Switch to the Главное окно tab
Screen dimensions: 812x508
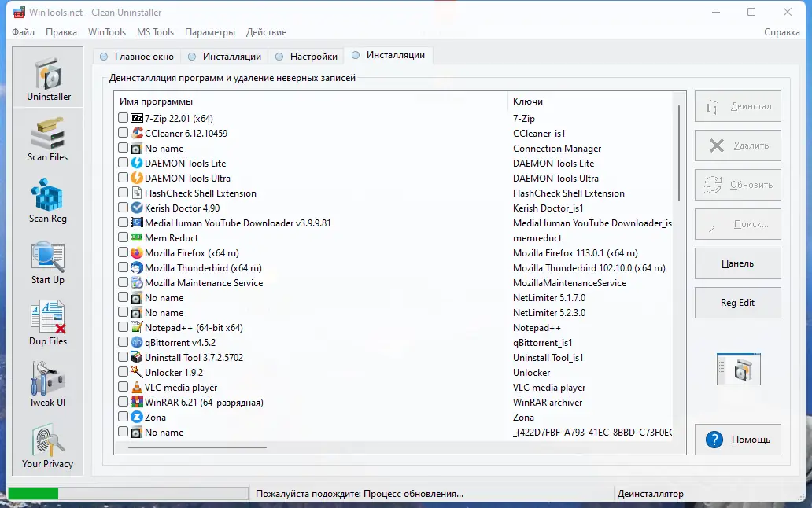click(137, 57)
